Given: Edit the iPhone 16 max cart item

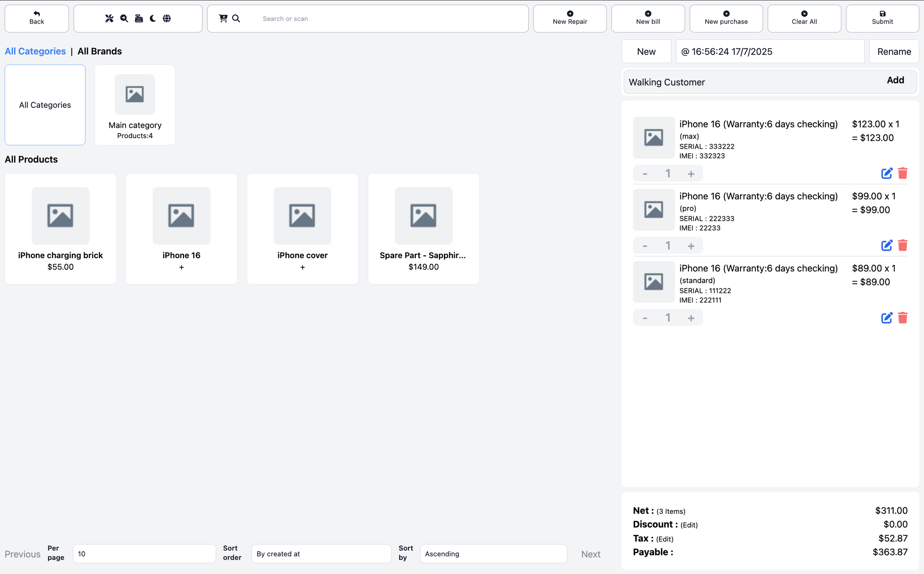Looking at the screenshot, I should (886, 173).
